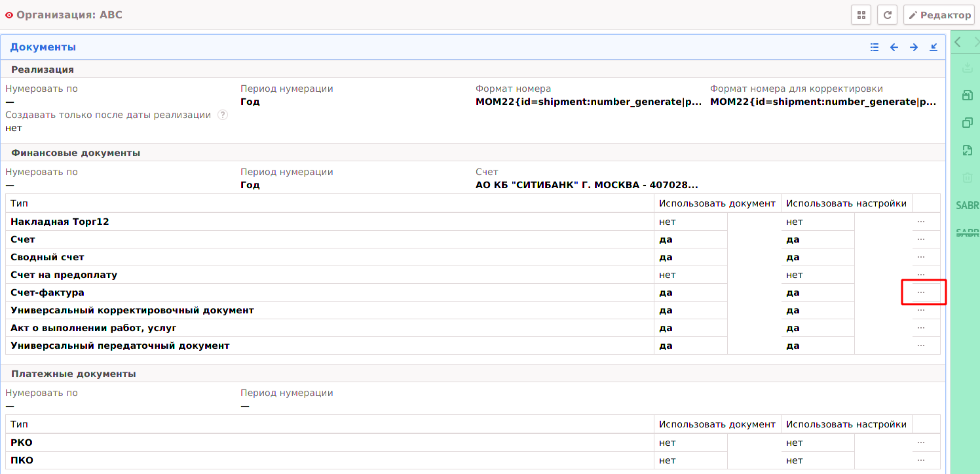
Task: Open options for Универсальный передаточный документ
Action: point(920,346)
